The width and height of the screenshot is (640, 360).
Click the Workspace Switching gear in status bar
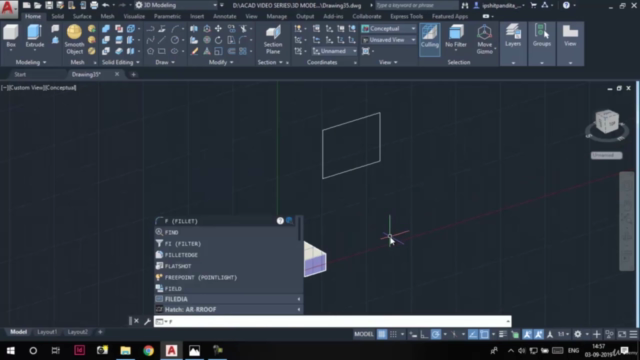578,334
